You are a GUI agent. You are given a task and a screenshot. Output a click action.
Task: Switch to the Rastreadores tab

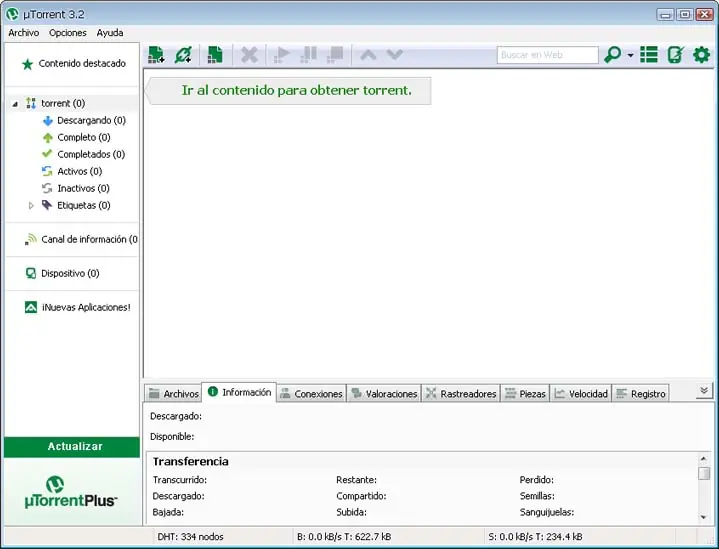[x=461, y=394]
